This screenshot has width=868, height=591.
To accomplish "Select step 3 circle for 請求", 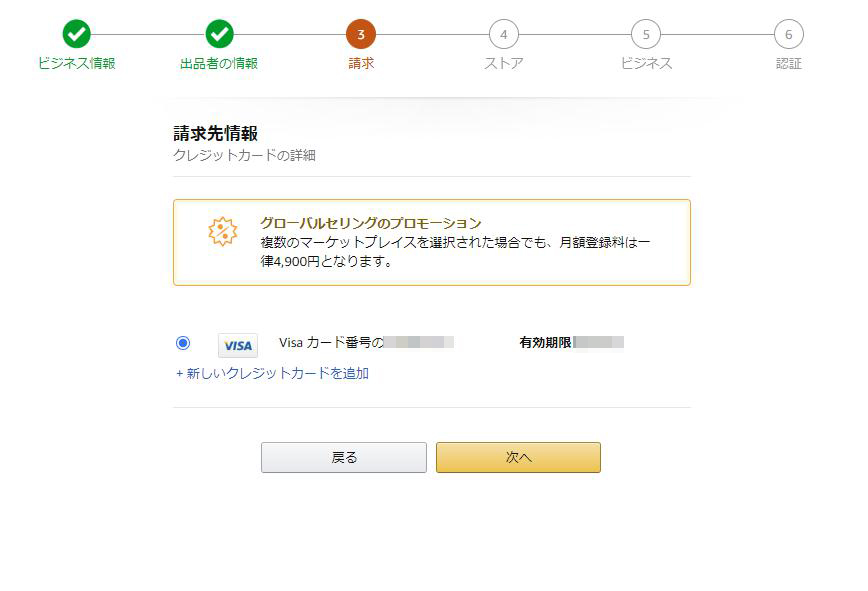I will point(361,34).
